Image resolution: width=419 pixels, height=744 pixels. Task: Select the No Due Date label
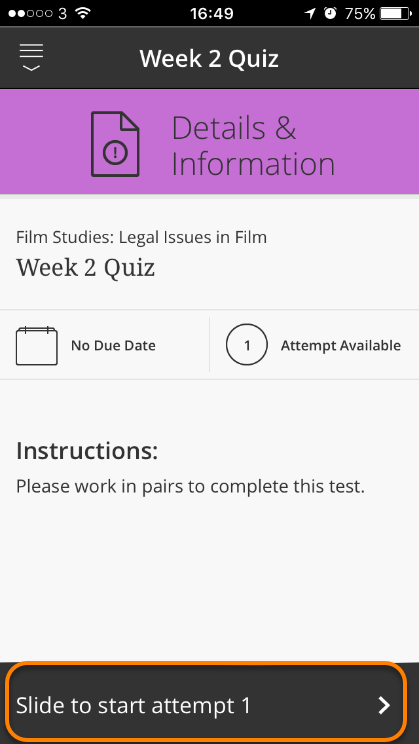pos(113,345)
